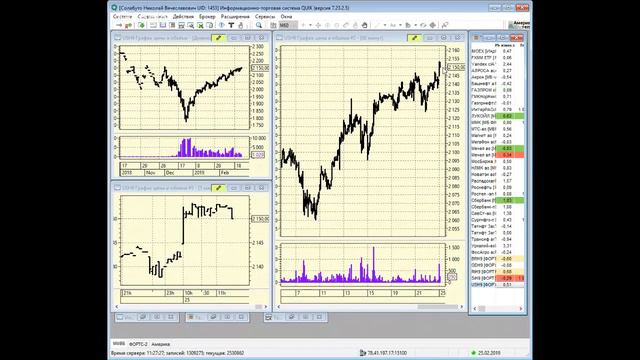
Task: Click the table with green X icon
Action: coord(200,25)
